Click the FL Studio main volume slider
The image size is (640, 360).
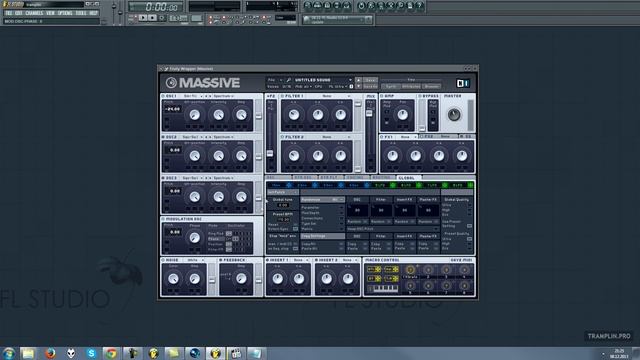[x=114, y=7]
